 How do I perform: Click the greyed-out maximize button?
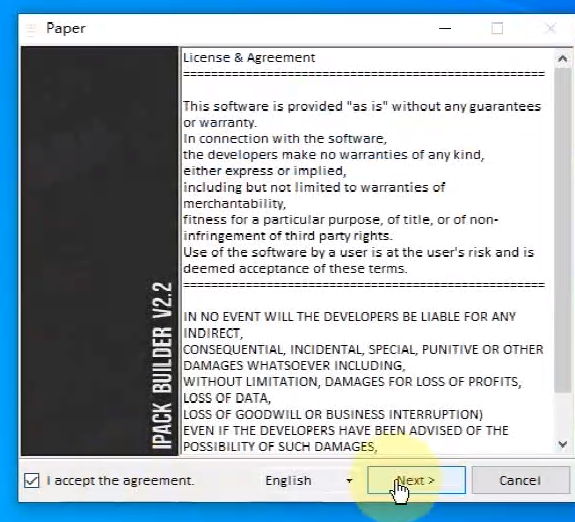click(x=497, y=28)
